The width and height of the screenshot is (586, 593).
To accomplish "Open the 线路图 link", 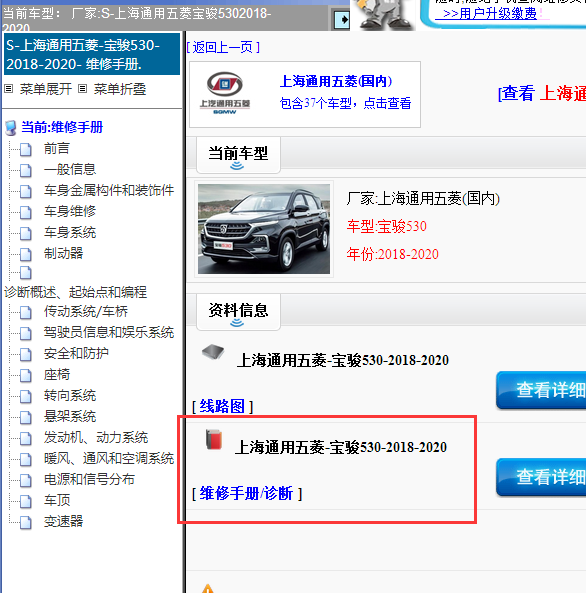I will (222, 407).
